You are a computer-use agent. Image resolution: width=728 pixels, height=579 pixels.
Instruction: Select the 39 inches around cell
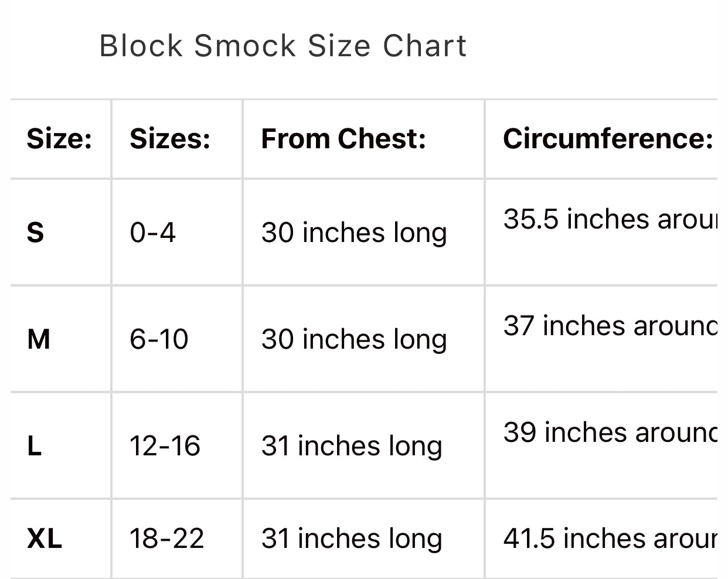610,432
